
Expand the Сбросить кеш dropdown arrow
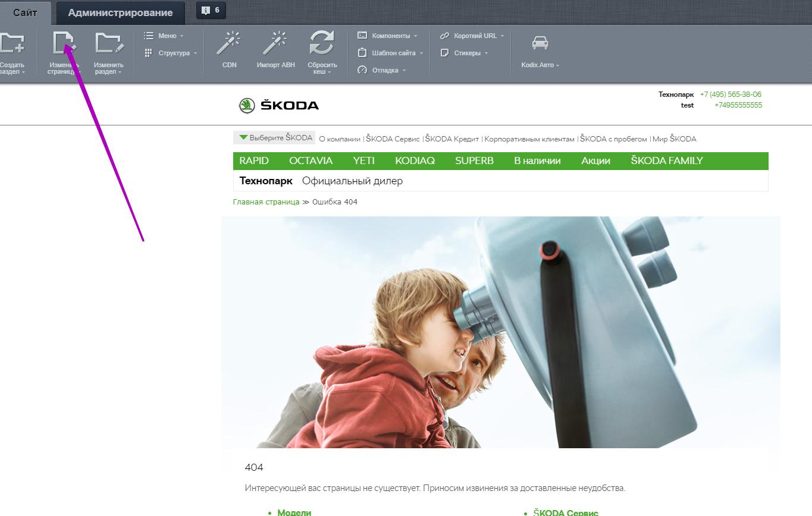[329, 73]
